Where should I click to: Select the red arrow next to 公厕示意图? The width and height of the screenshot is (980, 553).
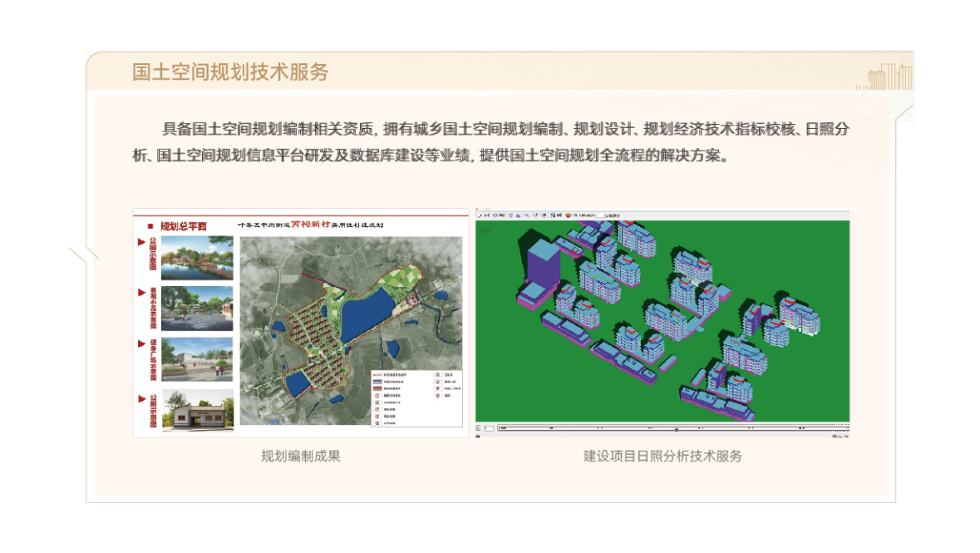click(x=141, y=398)
